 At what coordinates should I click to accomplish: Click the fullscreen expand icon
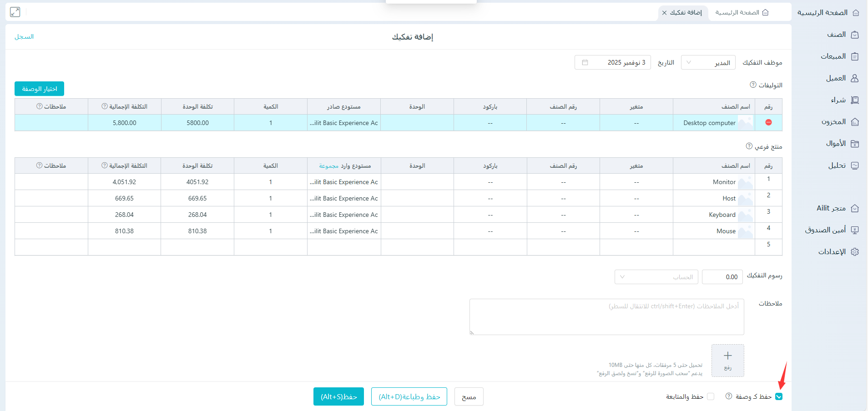15,12
